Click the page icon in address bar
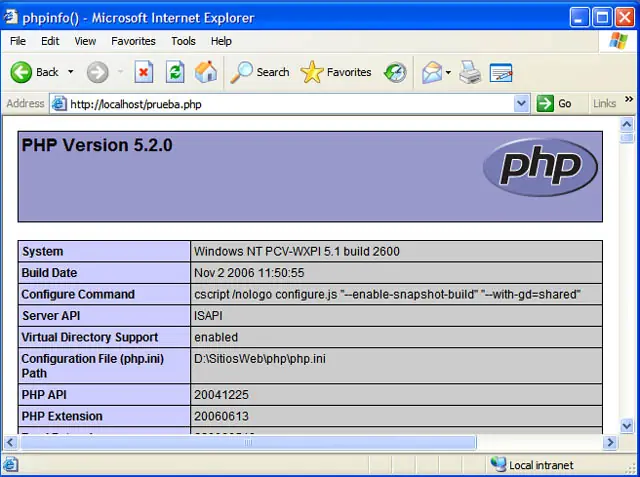 point(59,104)
